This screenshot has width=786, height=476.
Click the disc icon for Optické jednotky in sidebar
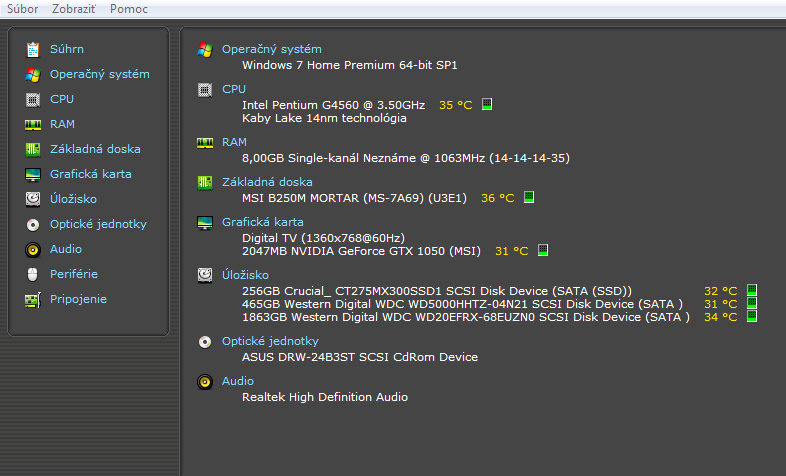click(33, 224)
